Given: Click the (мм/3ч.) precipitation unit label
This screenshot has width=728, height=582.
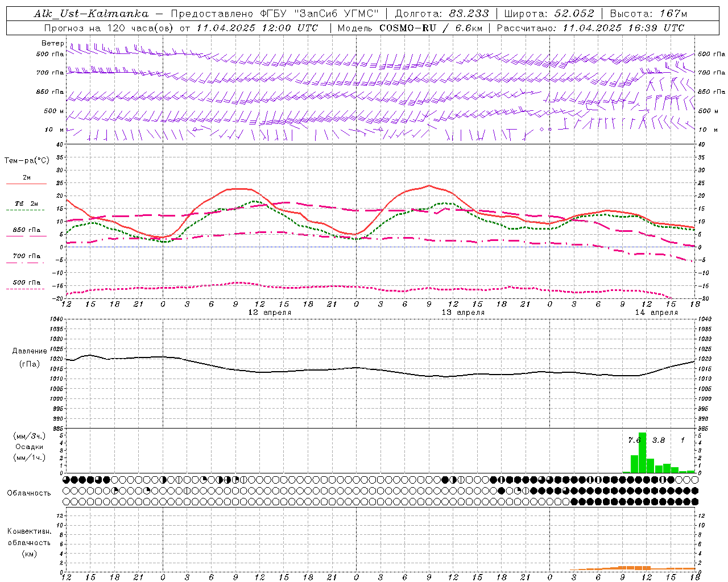Looking at the screenshot, I should pos(30,436).
